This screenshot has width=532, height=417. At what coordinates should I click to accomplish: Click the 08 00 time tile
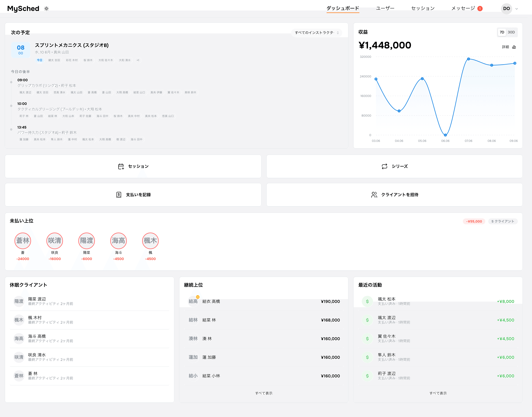coord(21,50)
